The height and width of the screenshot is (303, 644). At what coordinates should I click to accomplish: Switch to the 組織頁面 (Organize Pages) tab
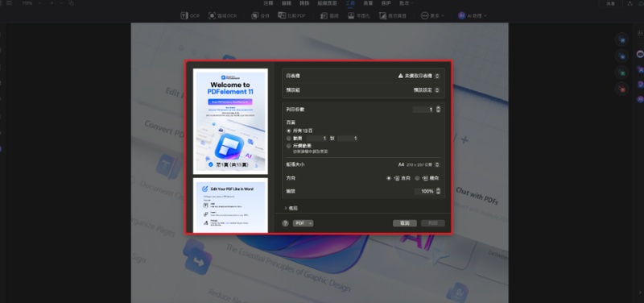328,3
